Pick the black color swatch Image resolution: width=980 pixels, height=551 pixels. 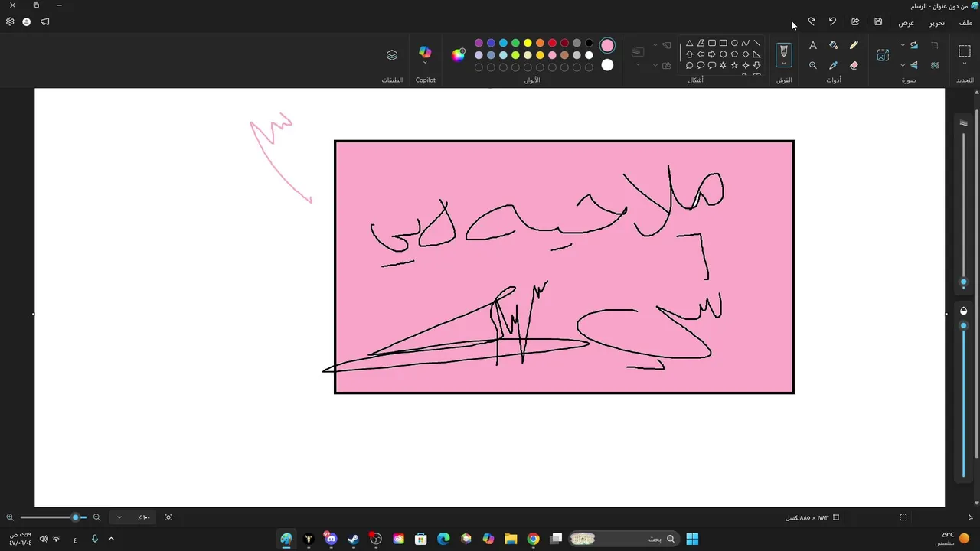tap(589, 43)
